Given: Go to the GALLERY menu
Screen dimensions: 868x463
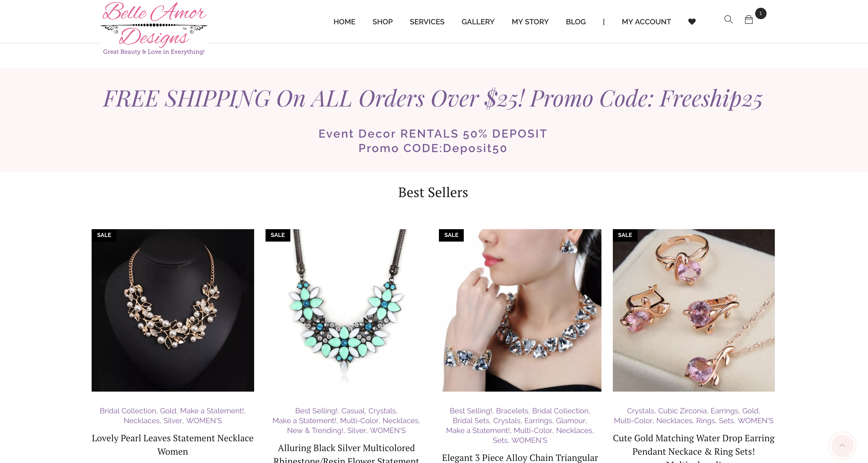Looking at the screenshot, I should pyautogui.click(x=478, y=22).
